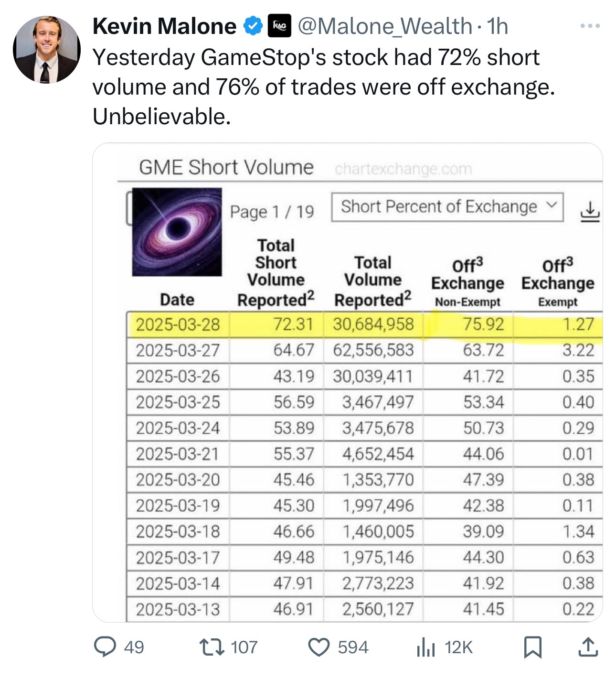
Task: Click the 2025-03-27 date row
Action: (365, 350)
